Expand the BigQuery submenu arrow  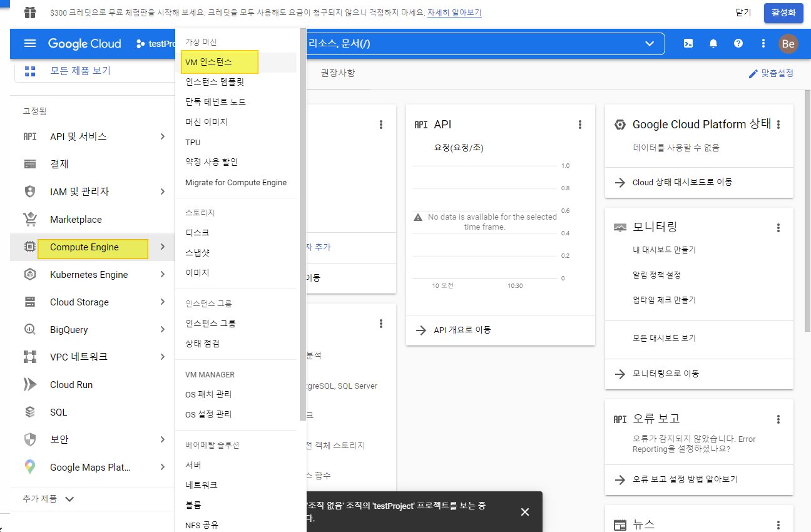pyautogui.click(x=162, y=329)
